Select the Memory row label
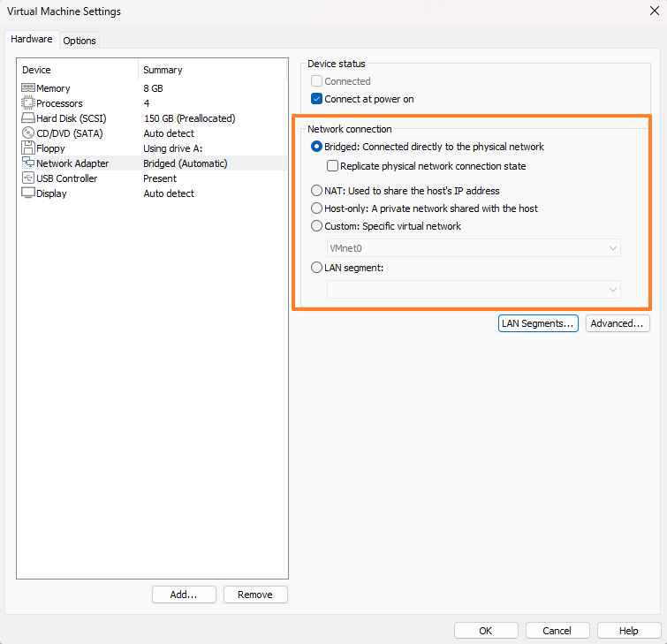The width and height of the screenshot is (667, 644). click(x=53, y=88)
